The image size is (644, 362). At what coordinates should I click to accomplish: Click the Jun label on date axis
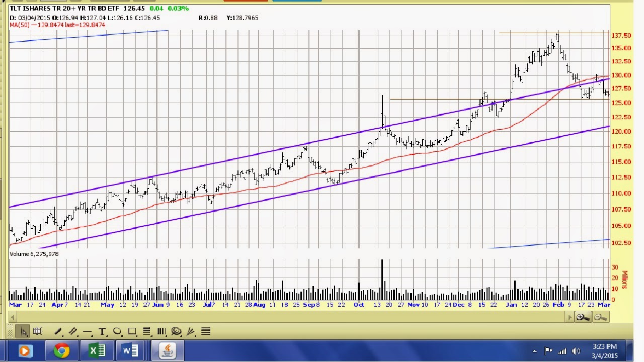tap(157, 305)
